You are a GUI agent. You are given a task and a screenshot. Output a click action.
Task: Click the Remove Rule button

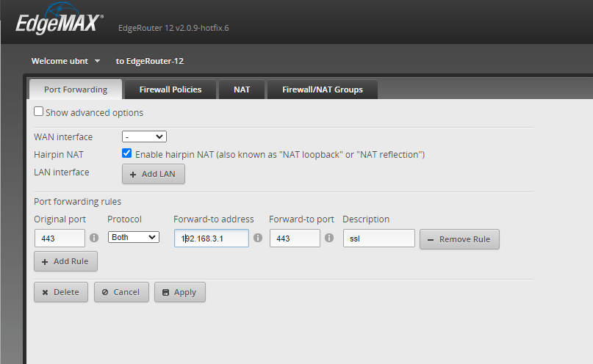(x=459, y=239)
